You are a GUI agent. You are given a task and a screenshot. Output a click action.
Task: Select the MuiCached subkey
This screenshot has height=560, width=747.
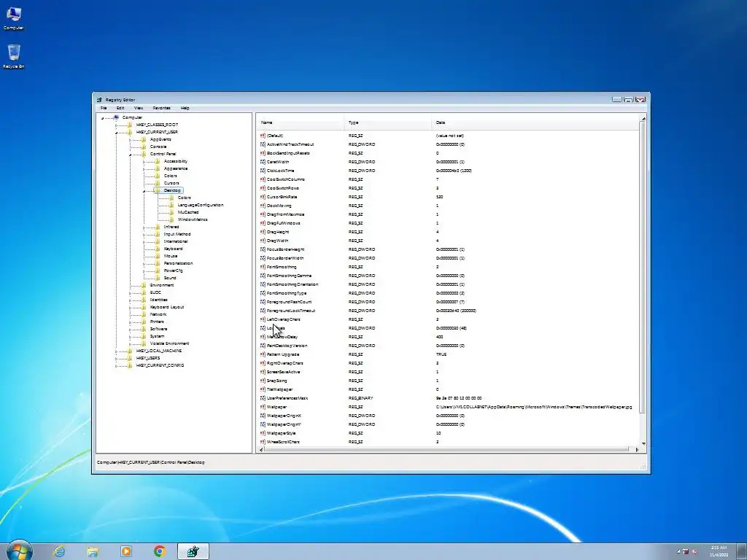[188, 212]
